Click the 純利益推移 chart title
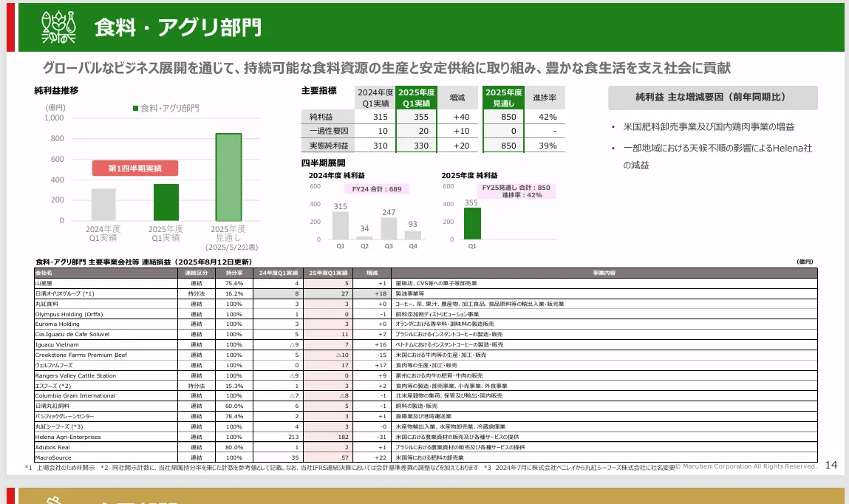Screen dimensions: 849x504 point(56,90)
